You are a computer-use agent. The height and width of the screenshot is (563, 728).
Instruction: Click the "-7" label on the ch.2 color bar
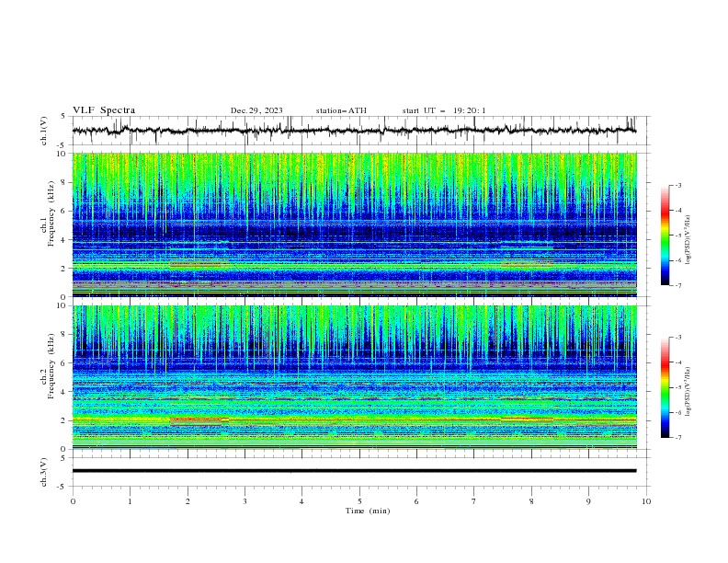pos(677,438)
